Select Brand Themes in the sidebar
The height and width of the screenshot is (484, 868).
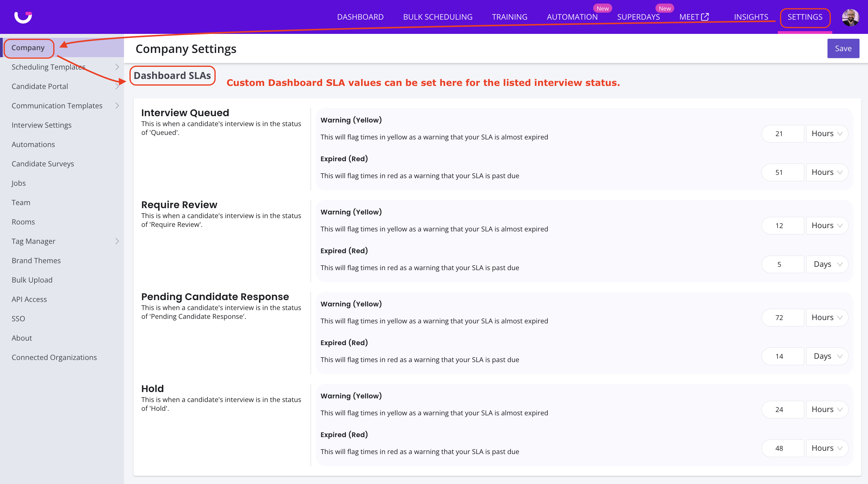(x=36, y=260)
